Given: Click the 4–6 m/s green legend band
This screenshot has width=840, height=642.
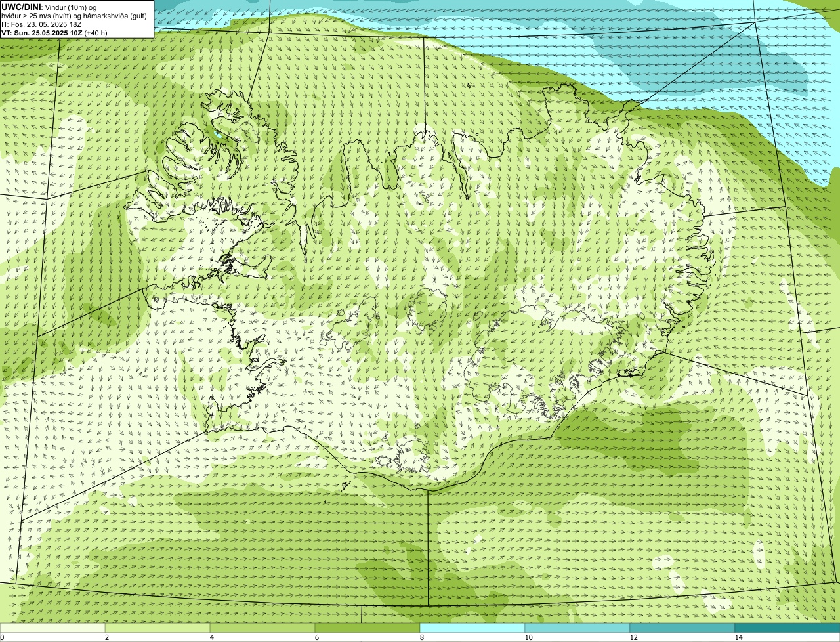Looking at the screenshot, I should coord(262,628).
